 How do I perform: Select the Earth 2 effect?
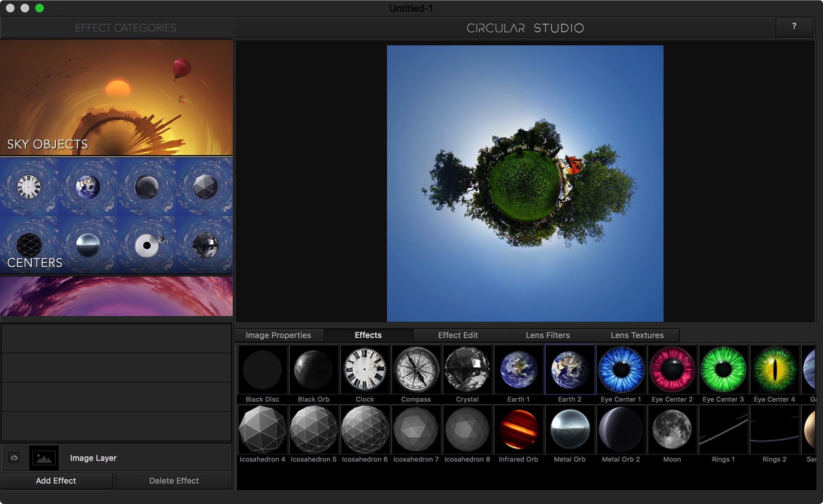pyautogui.click(x=570, y=369)
